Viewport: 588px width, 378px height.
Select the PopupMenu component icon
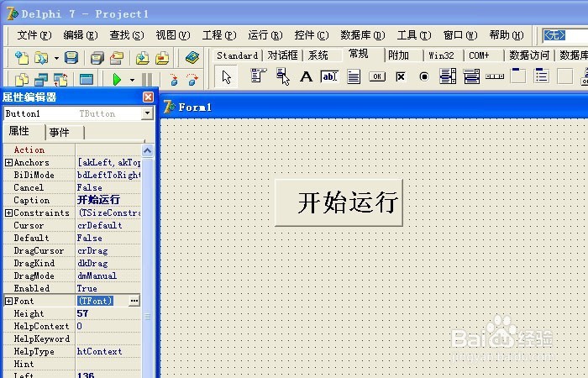[x=283, y=76]
